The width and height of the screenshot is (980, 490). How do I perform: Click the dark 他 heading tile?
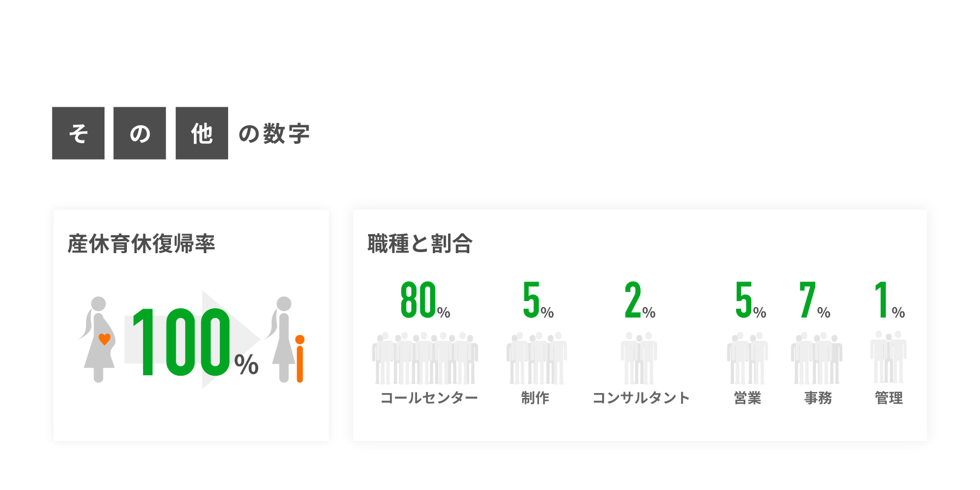(202, 133)
